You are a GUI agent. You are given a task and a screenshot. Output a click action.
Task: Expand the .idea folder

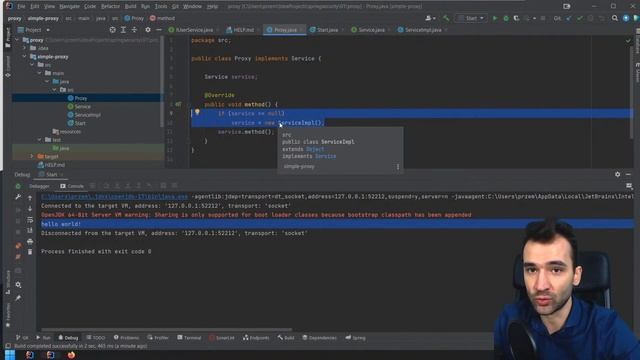[24, 48]
